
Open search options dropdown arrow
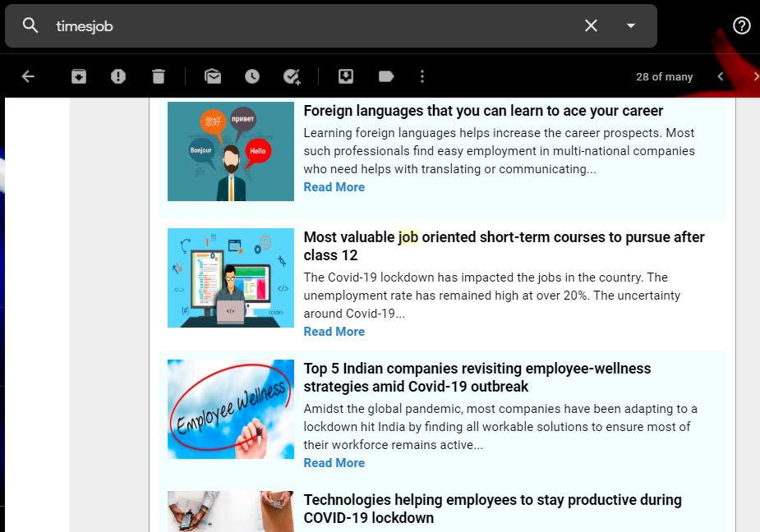pyautogui.click(x=630, y=25)
